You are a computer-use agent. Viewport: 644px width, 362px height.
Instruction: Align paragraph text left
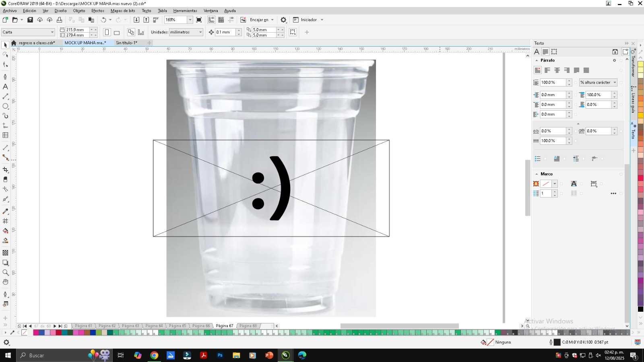tap(547, 70)
